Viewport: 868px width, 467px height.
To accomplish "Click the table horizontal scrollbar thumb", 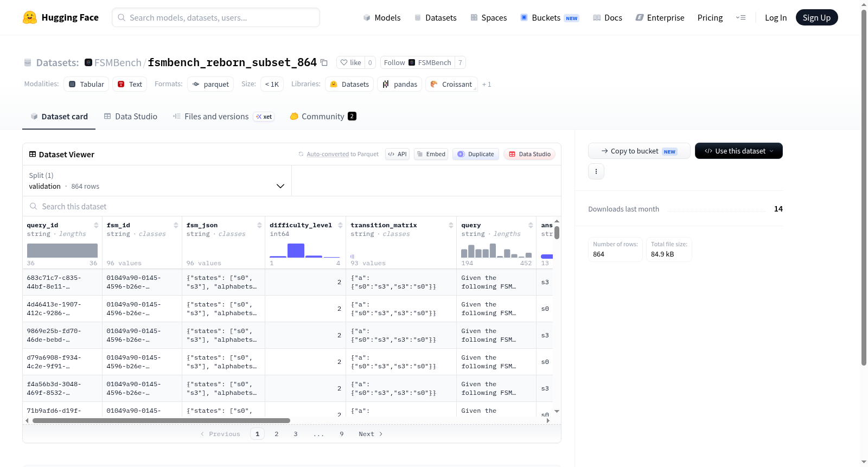I will coord(161,420).
